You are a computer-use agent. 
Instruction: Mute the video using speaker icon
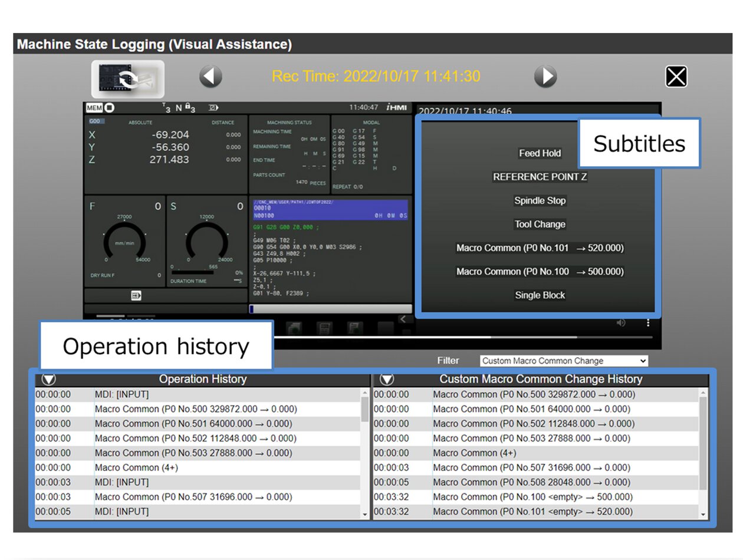[621, 322]
